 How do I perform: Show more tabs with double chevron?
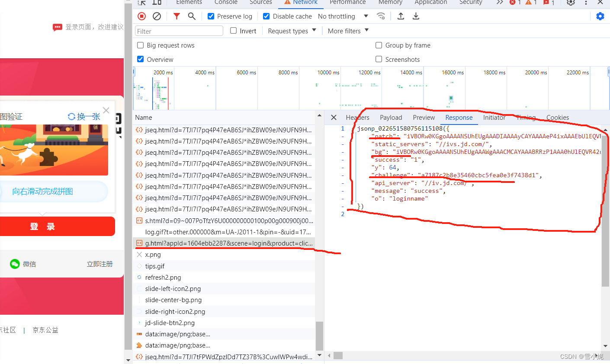click(x=500, y=2)
